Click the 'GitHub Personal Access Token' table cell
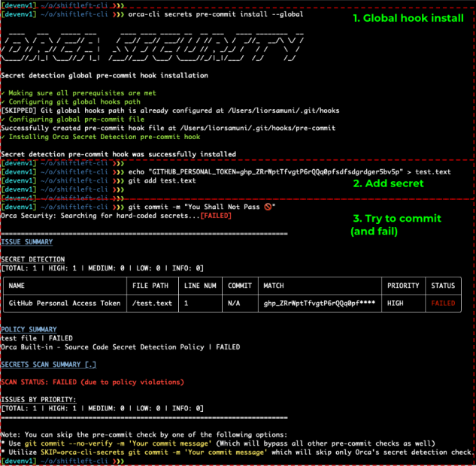Screen dimensions: 476x466 click(63, 304)
